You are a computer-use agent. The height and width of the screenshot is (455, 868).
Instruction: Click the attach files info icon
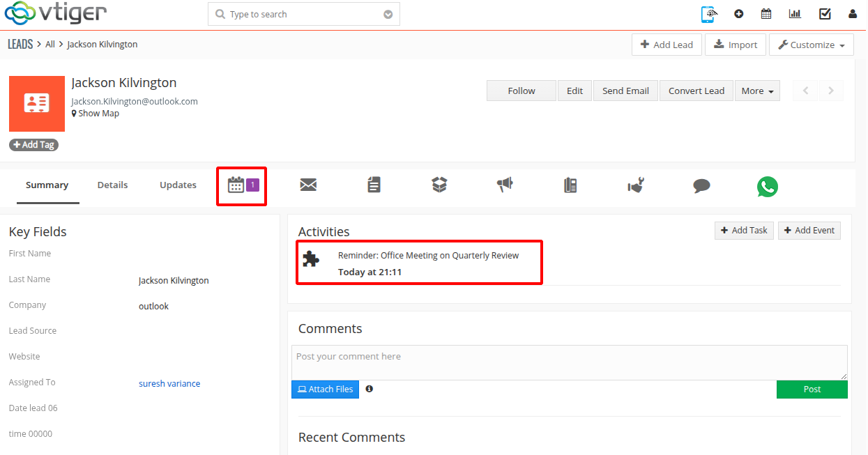pos(369,389)
